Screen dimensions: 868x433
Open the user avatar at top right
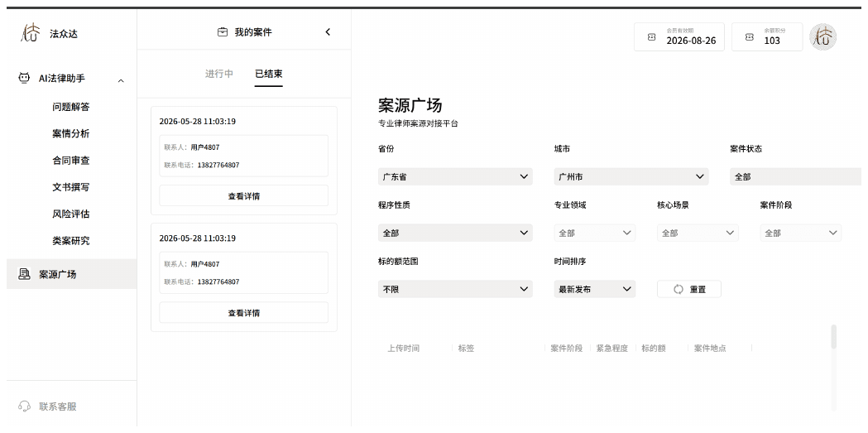pyautogui.click(x=823, y=37)
